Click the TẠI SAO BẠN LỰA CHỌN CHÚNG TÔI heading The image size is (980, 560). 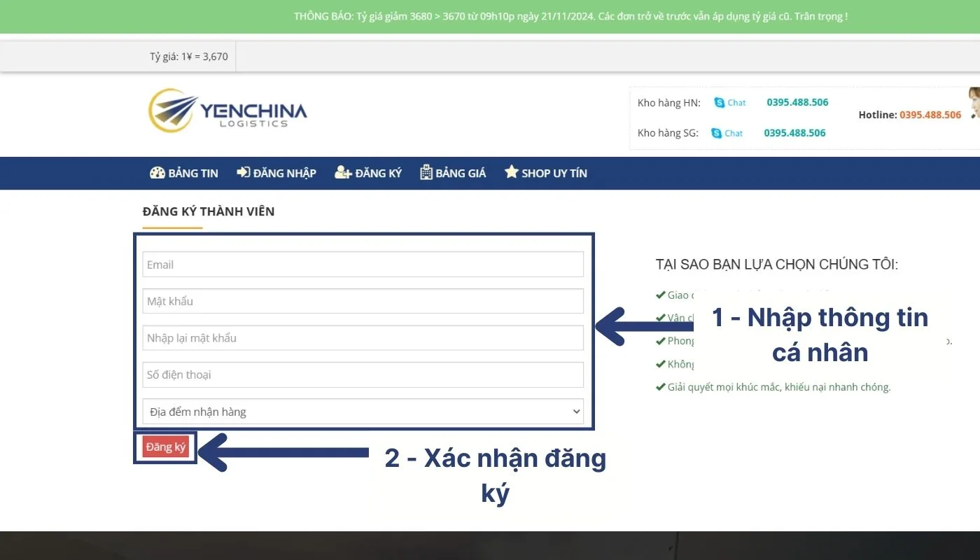pyautogui.click(x=777, y=265)
